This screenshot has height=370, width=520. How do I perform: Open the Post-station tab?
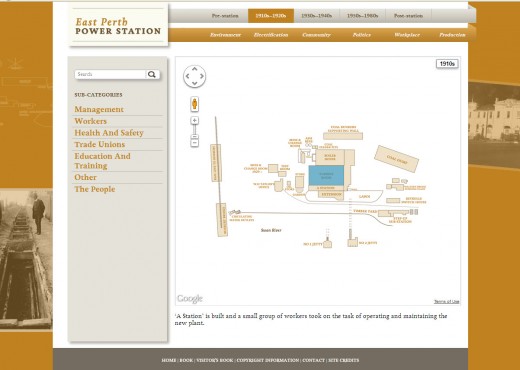pos(408,16)
